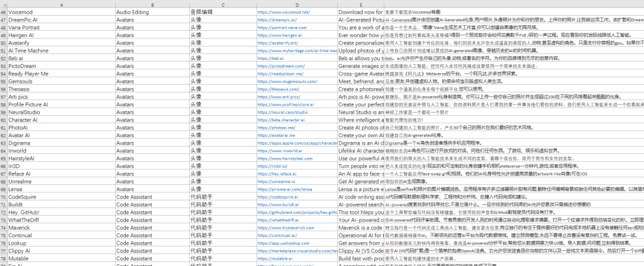The width and height of the screenshot is (644, 266).
Task: Open the www.inworld.ai link
Action: pos(281,151)
